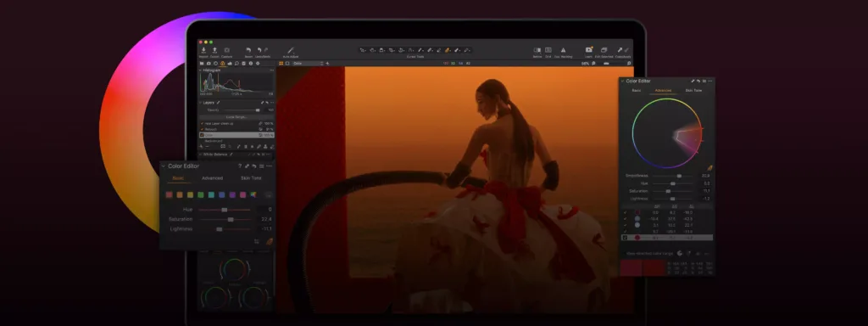Click the color wheel in right Color Editor
Viewport: 868px width, 326px height.
point(667,133)
